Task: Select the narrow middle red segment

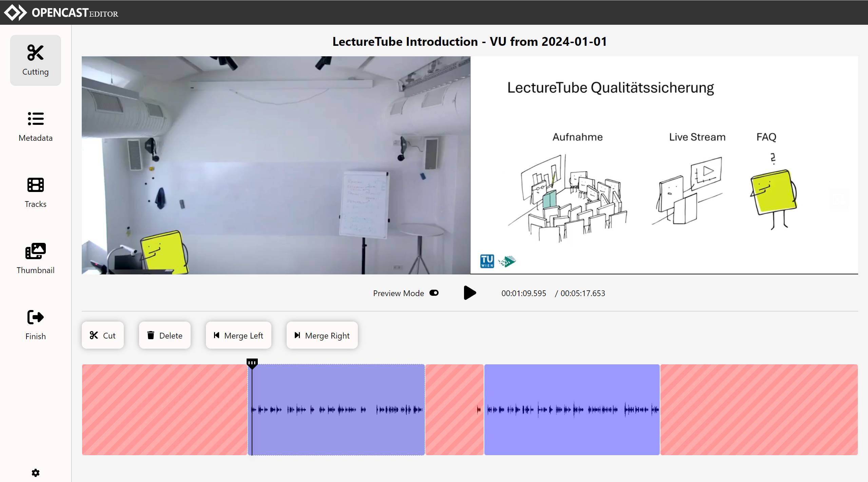Action: click(455, 410)
